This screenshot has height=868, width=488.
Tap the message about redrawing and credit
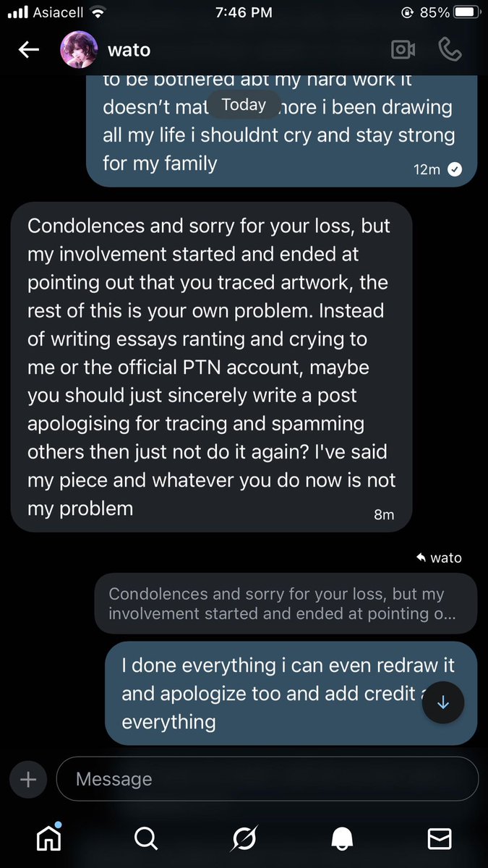291,692
